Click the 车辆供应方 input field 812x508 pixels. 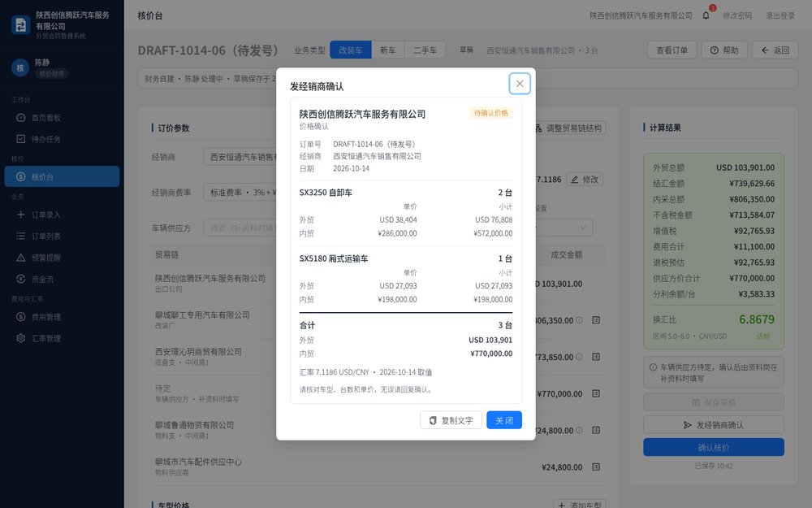pos(240,228)
